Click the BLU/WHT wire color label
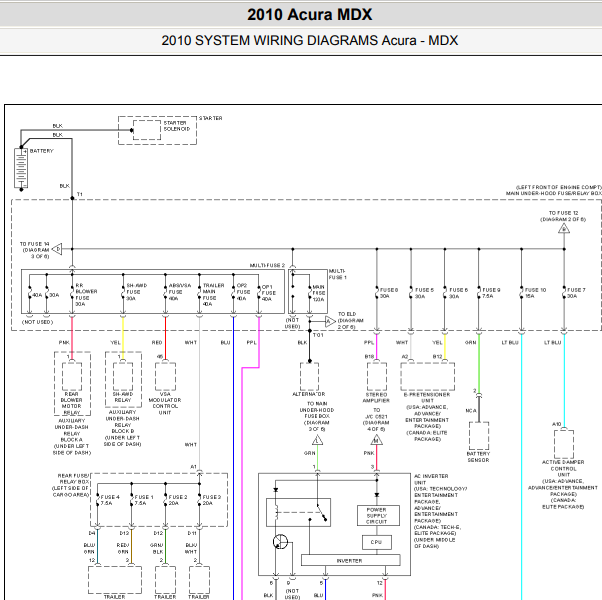 [191, 549]
